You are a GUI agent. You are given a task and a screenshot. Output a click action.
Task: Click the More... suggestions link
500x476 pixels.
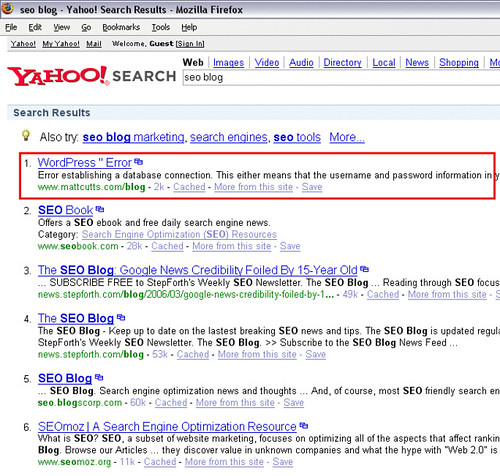347,137
